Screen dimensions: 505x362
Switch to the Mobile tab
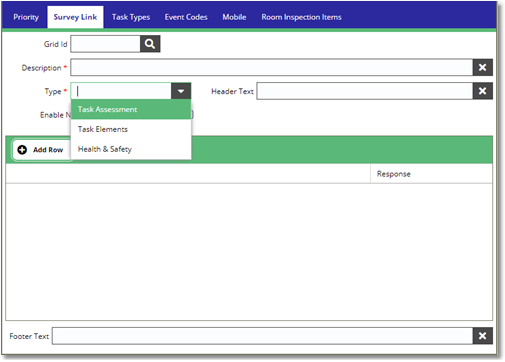(x=234, y=17)
